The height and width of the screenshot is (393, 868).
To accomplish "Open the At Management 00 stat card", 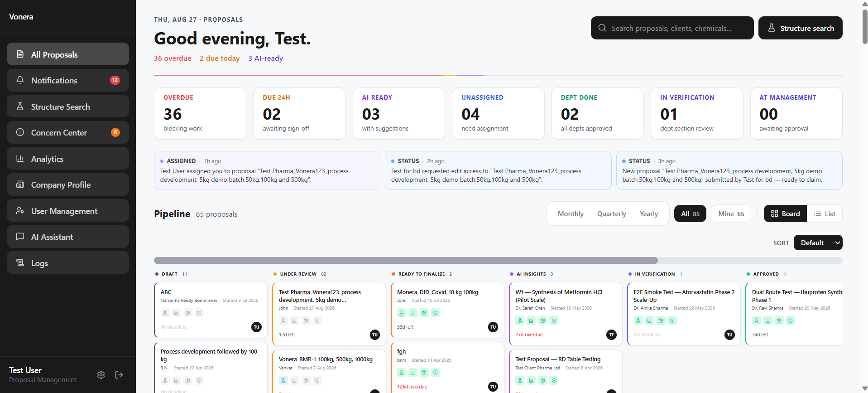I will [796, 113].
